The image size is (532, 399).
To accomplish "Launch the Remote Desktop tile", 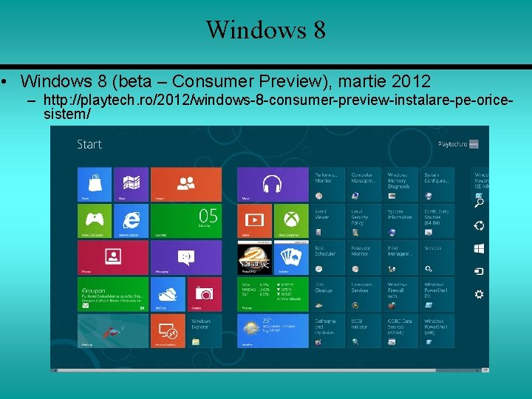I will click(168, 331).
